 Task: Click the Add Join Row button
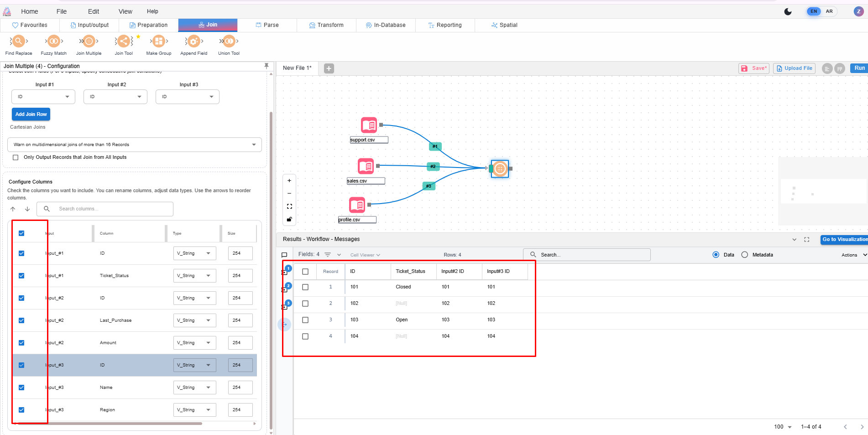31,114
